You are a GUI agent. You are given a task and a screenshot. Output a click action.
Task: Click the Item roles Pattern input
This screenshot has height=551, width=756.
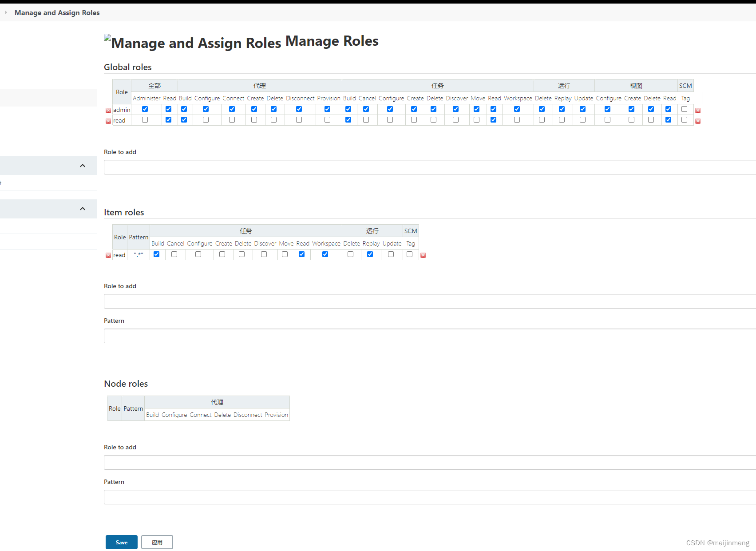pyautogui.click(x=430, y=336)
